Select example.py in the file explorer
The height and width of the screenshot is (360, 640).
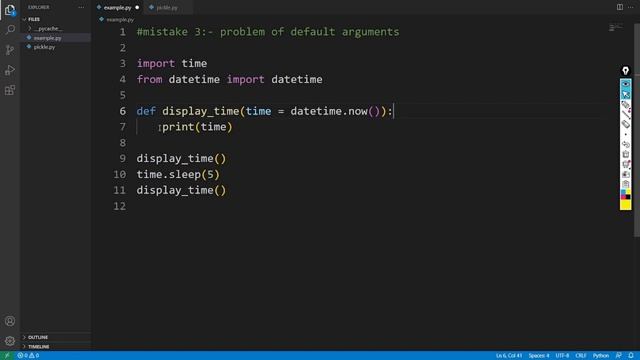(47, 38)
